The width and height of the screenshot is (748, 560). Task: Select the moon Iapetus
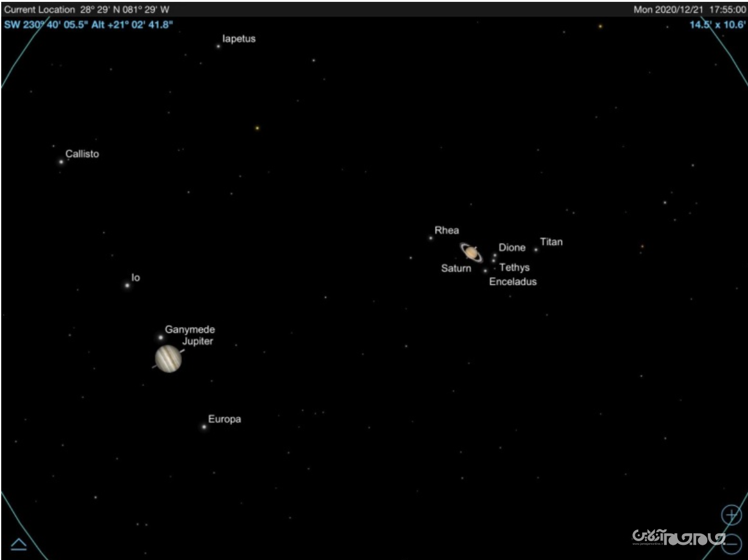[218, 46]
